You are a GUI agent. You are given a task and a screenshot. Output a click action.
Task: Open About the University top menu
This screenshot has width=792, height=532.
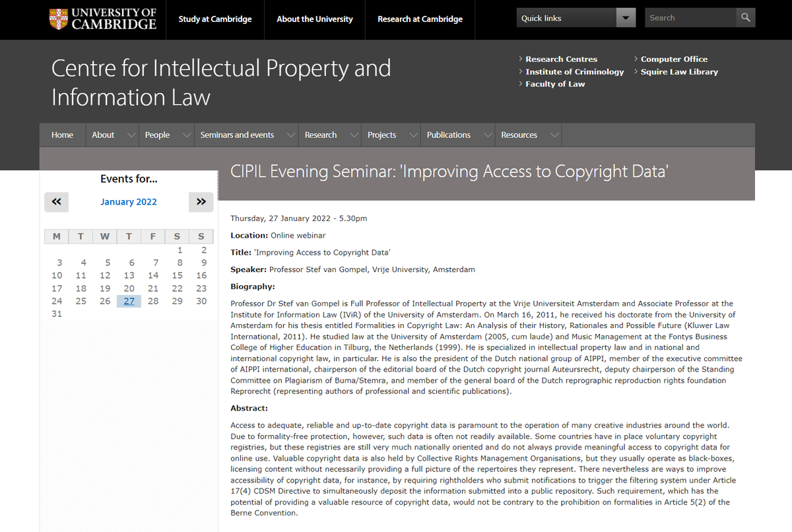pyautogui.click(x=315, y=19)
